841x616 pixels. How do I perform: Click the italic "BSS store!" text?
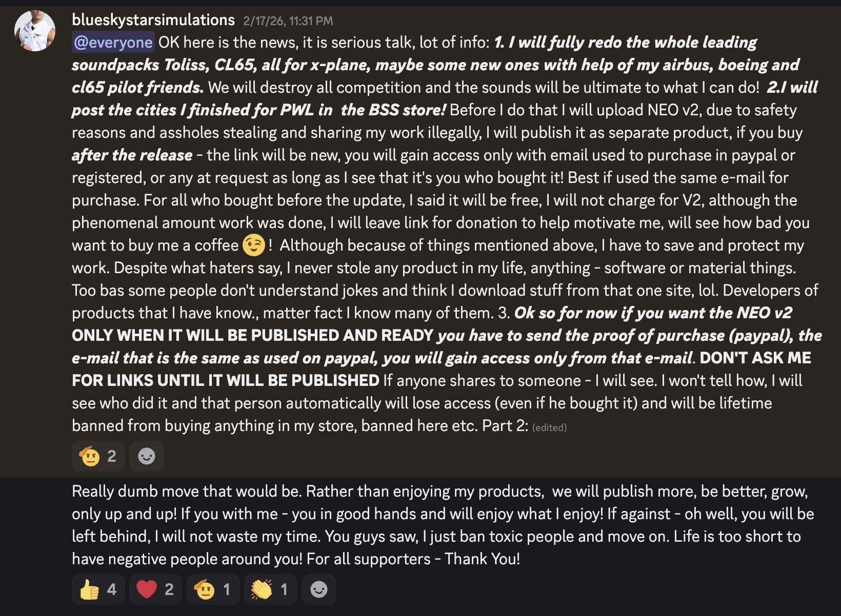click(393, 110)
